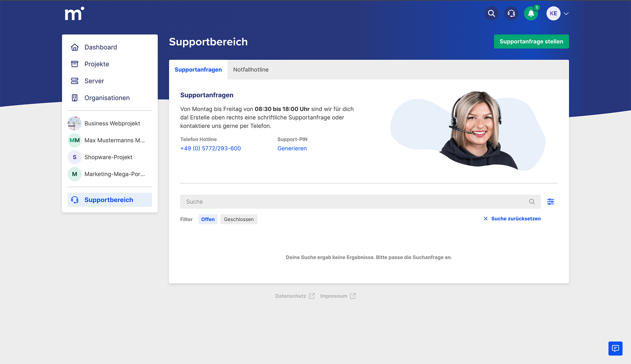
Task: Click the chat bubble icon bottom right
Action: pyautogui.click(x=615, y=348)
